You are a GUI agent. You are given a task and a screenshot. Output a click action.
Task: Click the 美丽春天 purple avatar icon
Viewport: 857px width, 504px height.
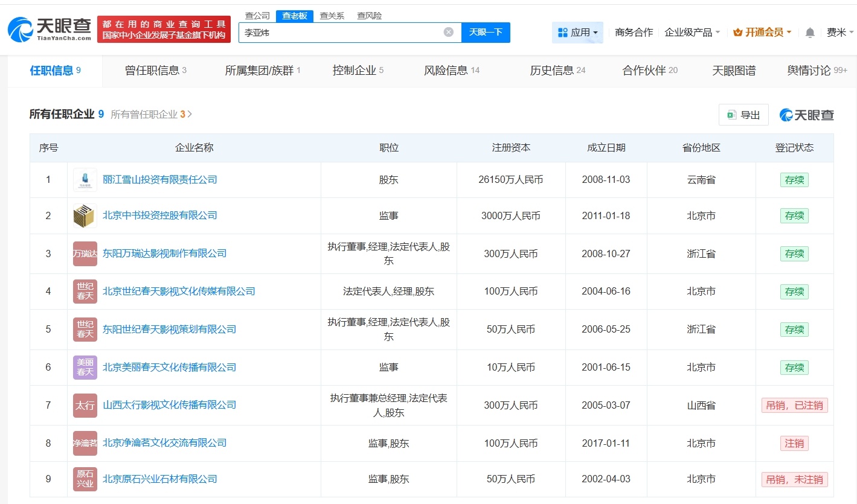85,367
